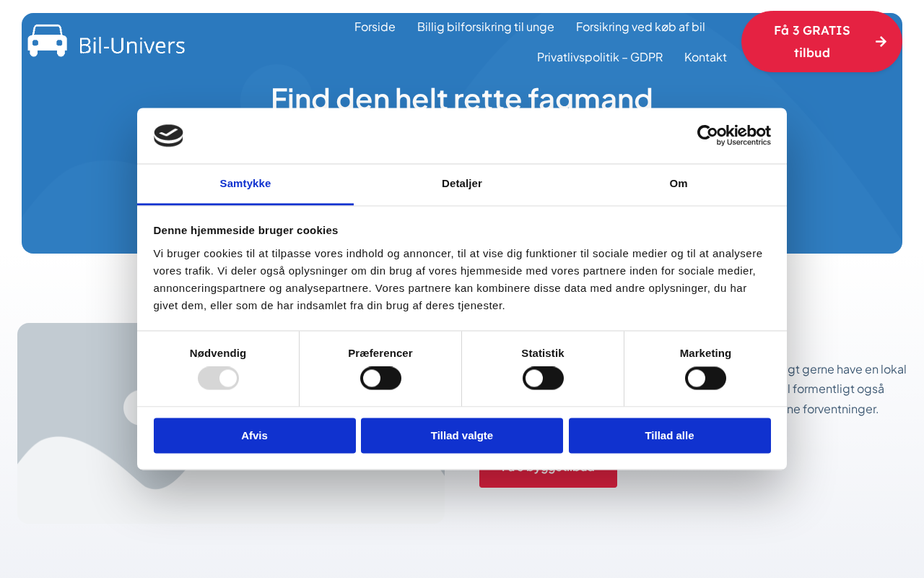The height and width of the screenshot is (578, 924).
Task: Click the Marketing label text
Action: pos(705,353)
